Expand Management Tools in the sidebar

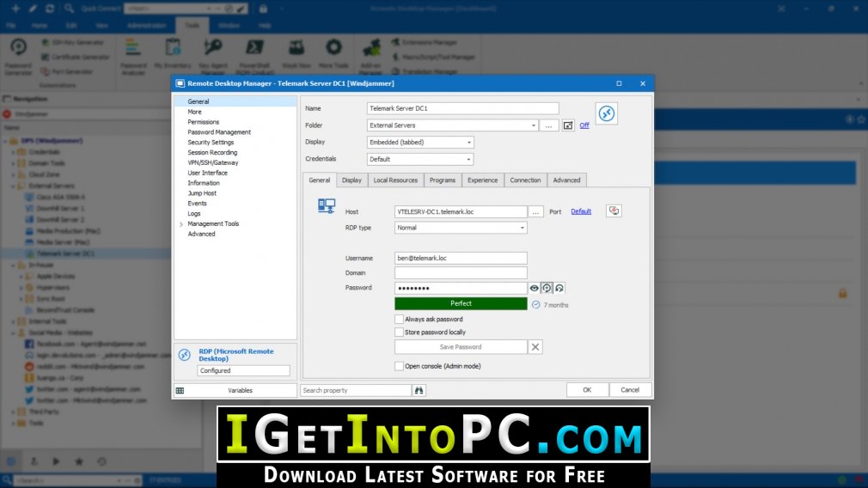point(181,224)
